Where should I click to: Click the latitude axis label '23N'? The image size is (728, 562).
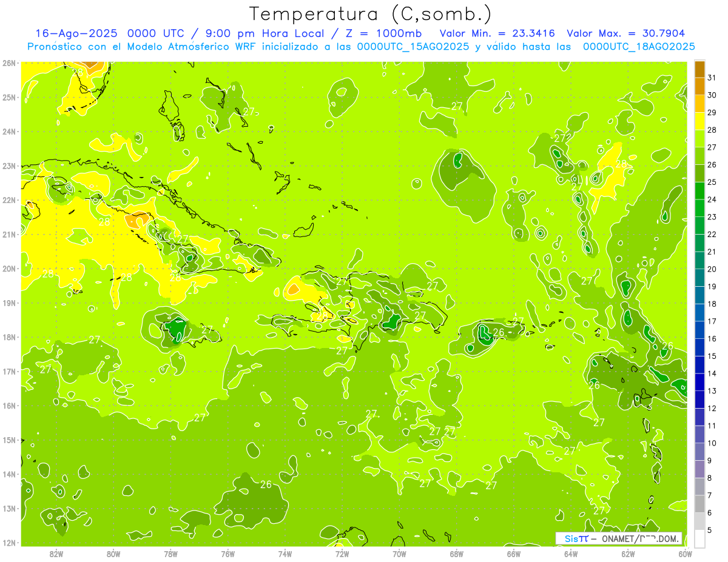(9, 166)
